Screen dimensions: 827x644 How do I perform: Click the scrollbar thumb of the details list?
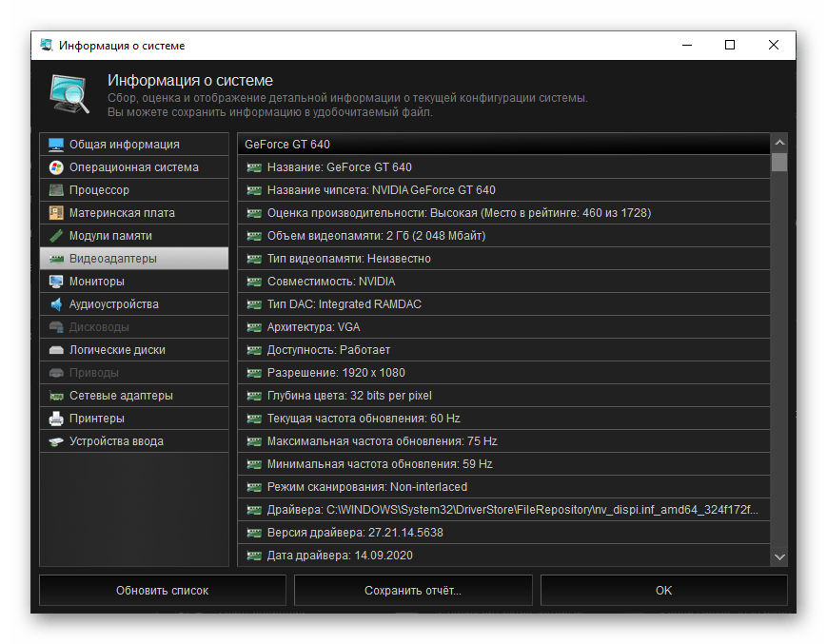click(x=779, y=163)
